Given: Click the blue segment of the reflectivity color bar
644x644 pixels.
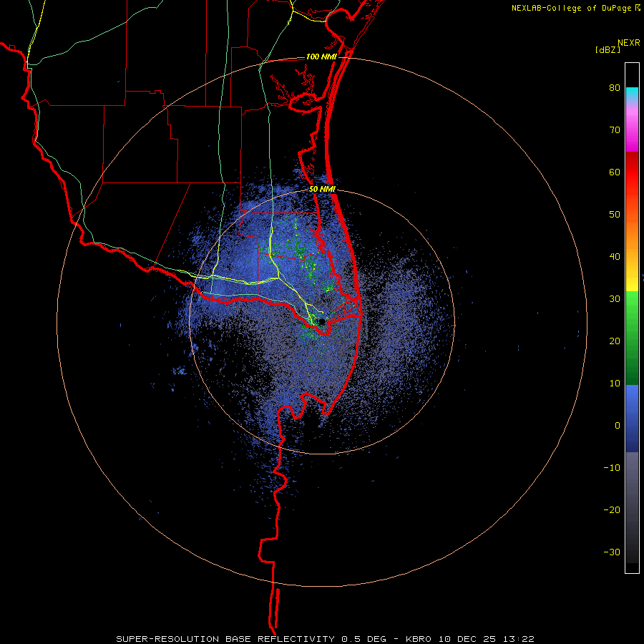Looking at the screenshot, I should pyautogui.click(x=632, y=419).
